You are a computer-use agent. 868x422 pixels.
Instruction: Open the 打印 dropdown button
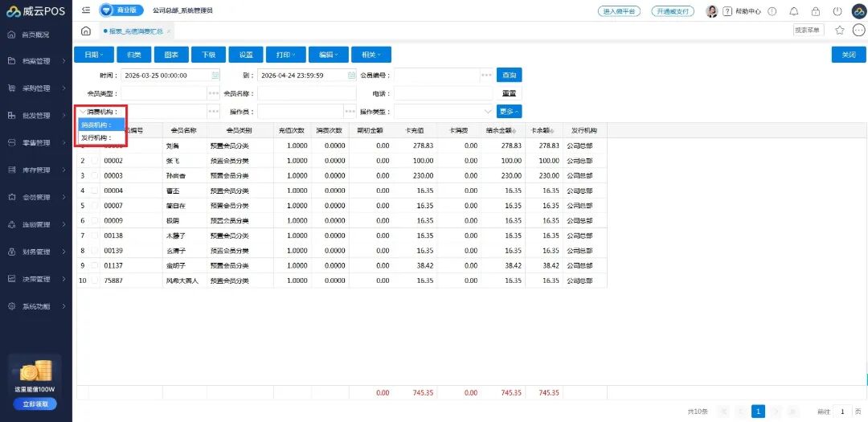tap(285, 55)
